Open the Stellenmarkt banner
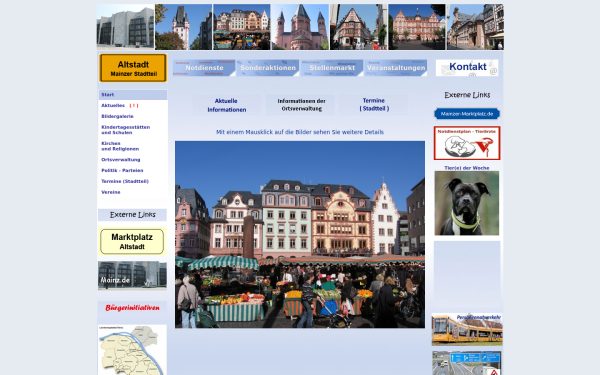Screen dimensions: 600x375 tap(332, 68)
